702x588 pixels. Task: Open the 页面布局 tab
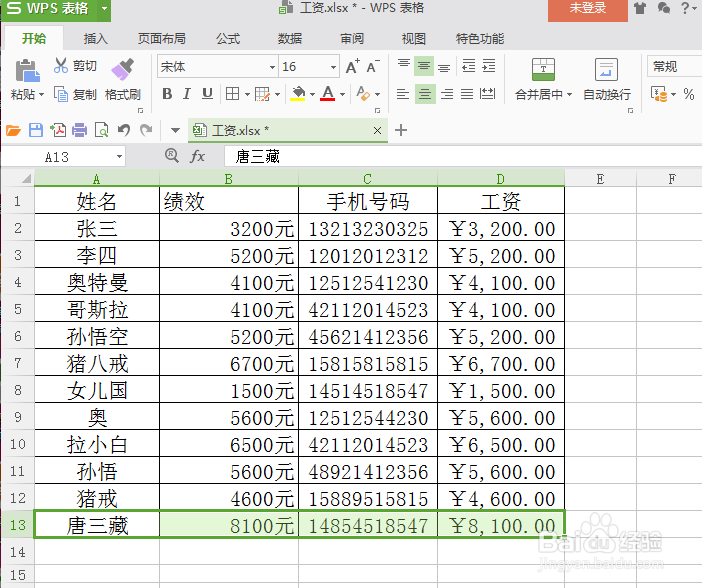tap(162, 39)
